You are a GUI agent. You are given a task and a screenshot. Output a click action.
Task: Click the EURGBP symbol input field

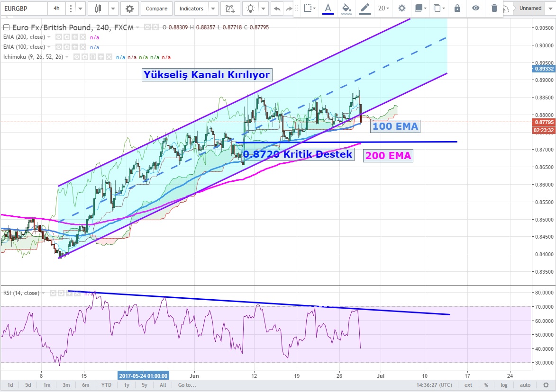[x=24, y=9]
